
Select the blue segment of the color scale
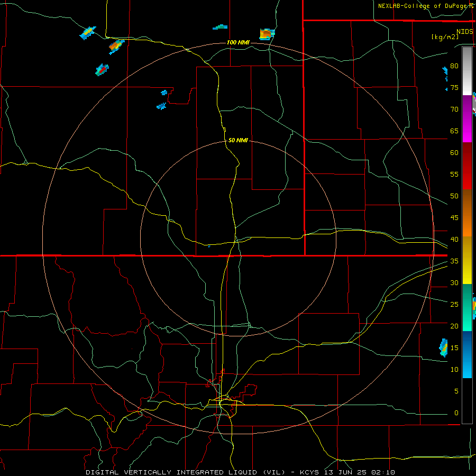[467, 354]
